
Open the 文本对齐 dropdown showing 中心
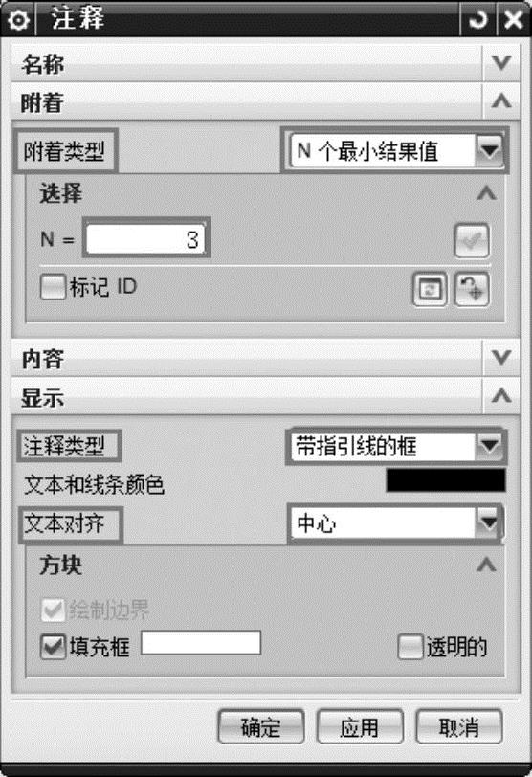tap(396, 523)
